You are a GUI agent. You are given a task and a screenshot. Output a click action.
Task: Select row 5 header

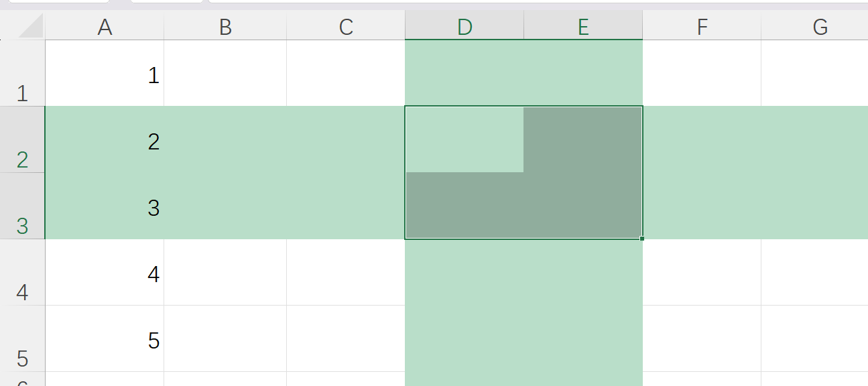[22, 338]
